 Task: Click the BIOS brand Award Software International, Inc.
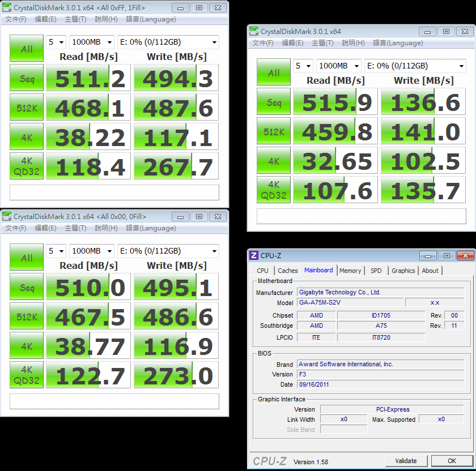(x=346, y=364)
